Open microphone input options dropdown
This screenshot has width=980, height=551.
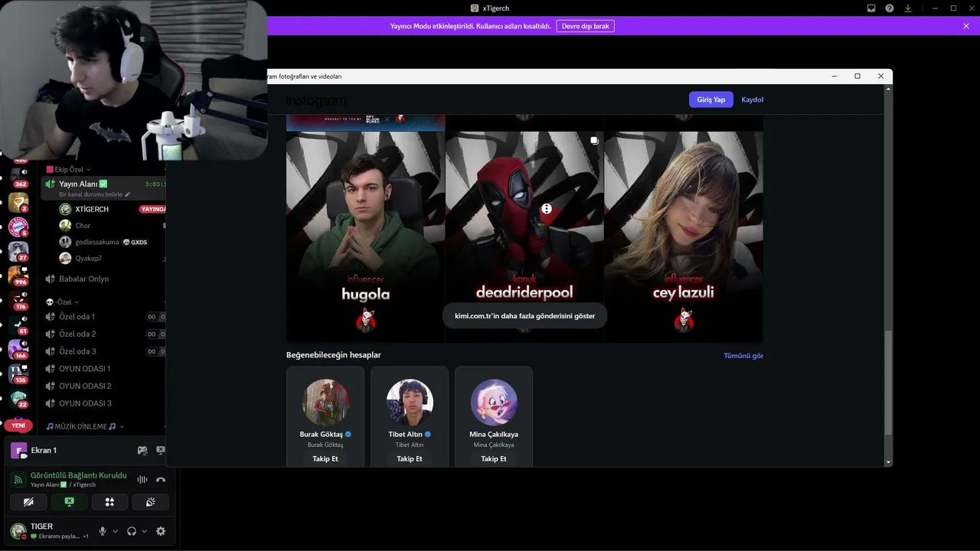[116, 531]
